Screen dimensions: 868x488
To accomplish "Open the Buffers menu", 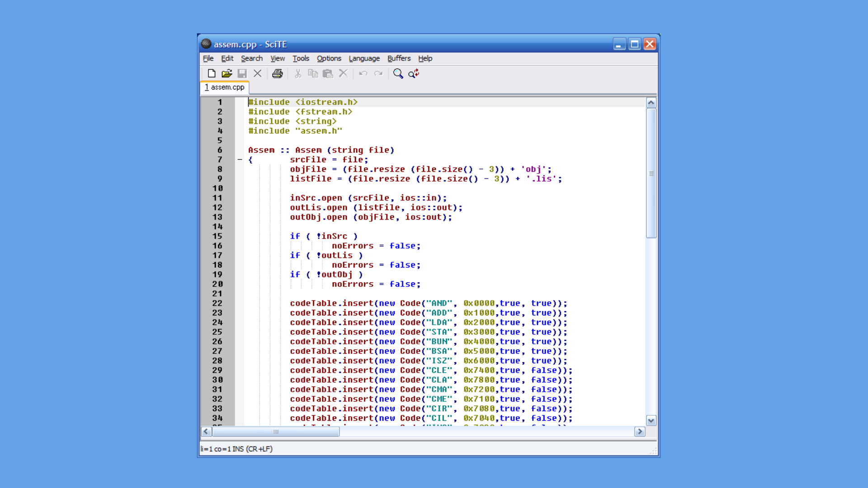I will (x=399, y=58).
